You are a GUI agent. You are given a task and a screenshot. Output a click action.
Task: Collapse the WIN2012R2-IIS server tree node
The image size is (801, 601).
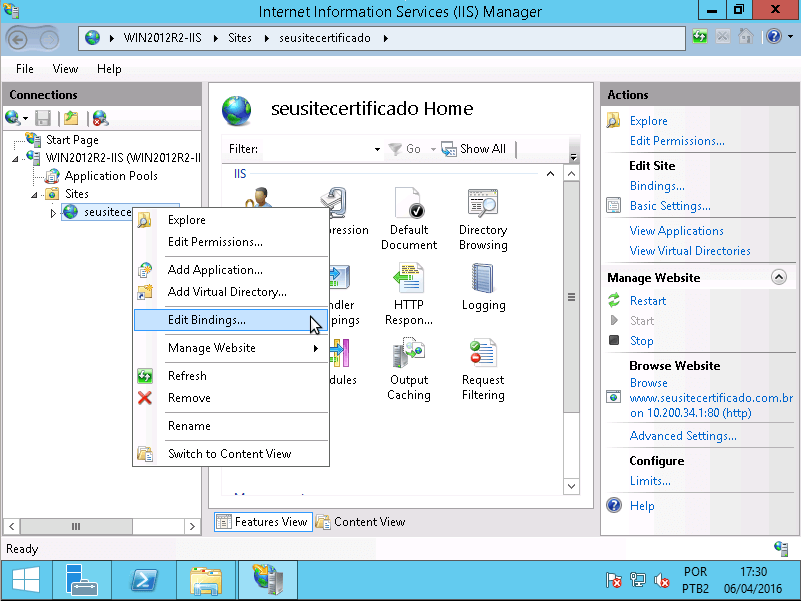[15, 159]
